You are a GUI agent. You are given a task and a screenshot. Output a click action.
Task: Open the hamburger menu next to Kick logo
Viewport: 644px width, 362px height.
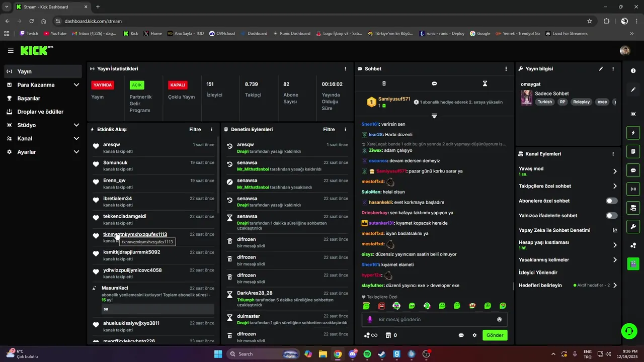11,51
